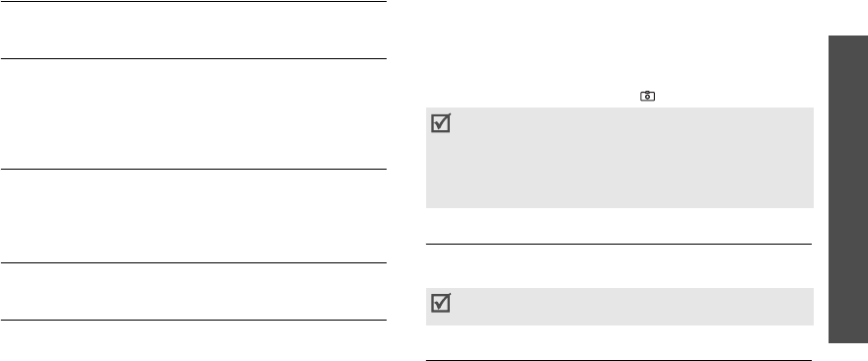The height and width of the screenshot is (361, 868).
Task: Select the small gray note box body
Action: 619,307
